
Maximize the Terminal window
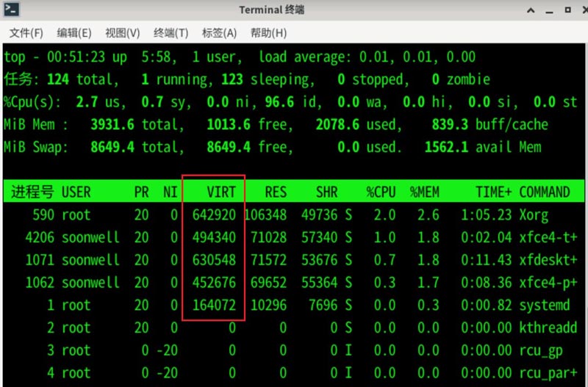point(567,10)
